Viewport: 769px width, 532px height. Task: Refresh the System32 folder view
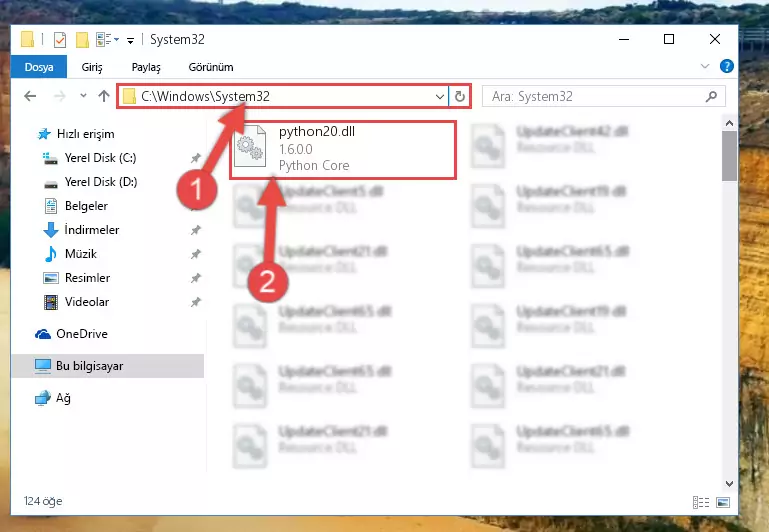point(460,97)
